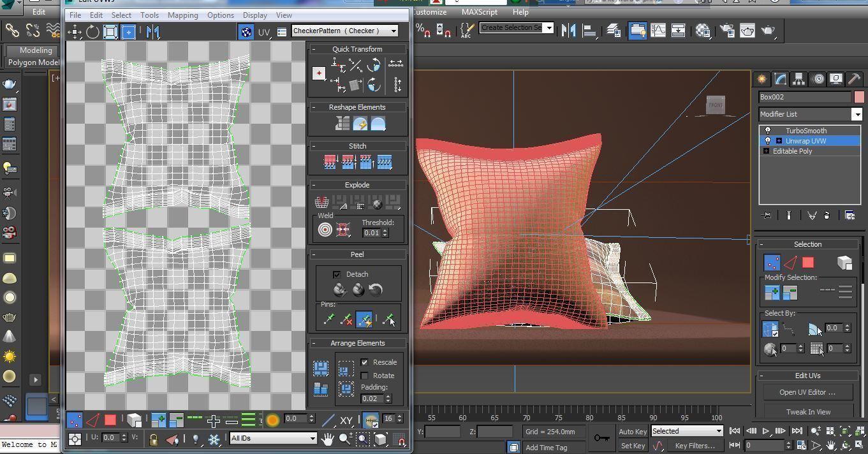
Task: Toggle the Unwrap UVW modifier lightbulb
Action: point(767,140)
